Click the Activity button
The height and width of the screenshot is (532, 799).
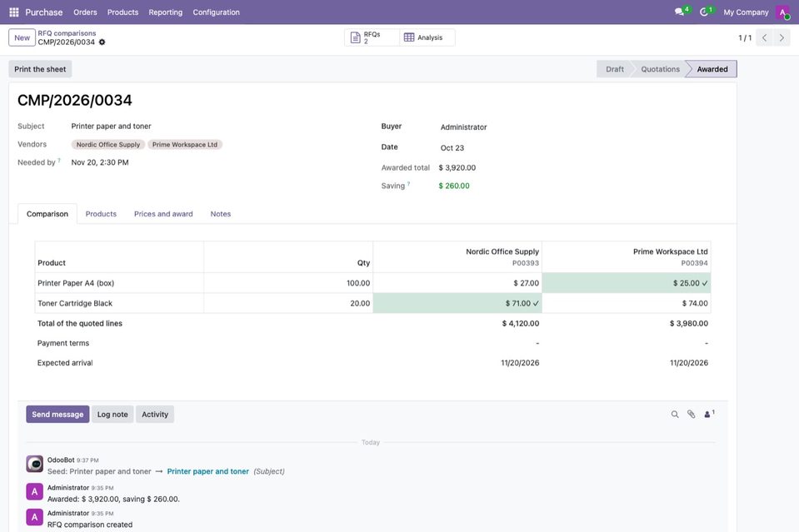point(155,415)
